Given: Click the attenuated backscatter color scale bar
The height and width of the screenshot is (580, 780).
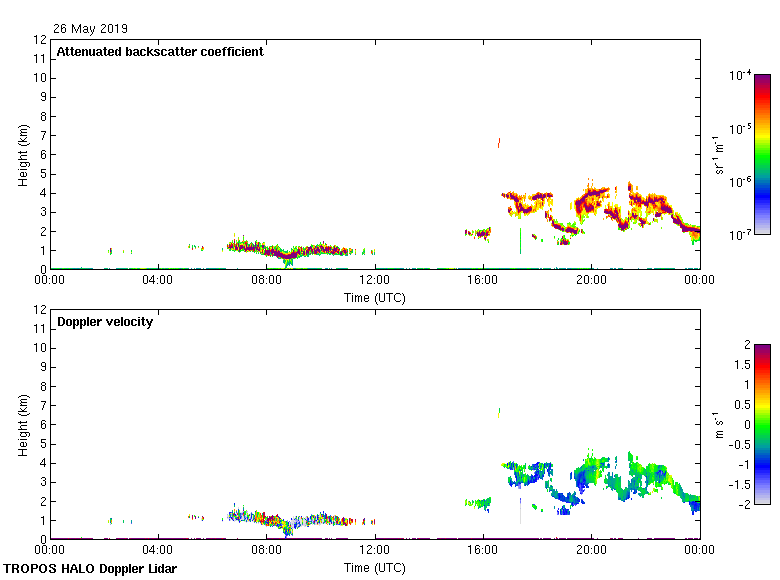Looking at the screenshot, I should 762,154.
